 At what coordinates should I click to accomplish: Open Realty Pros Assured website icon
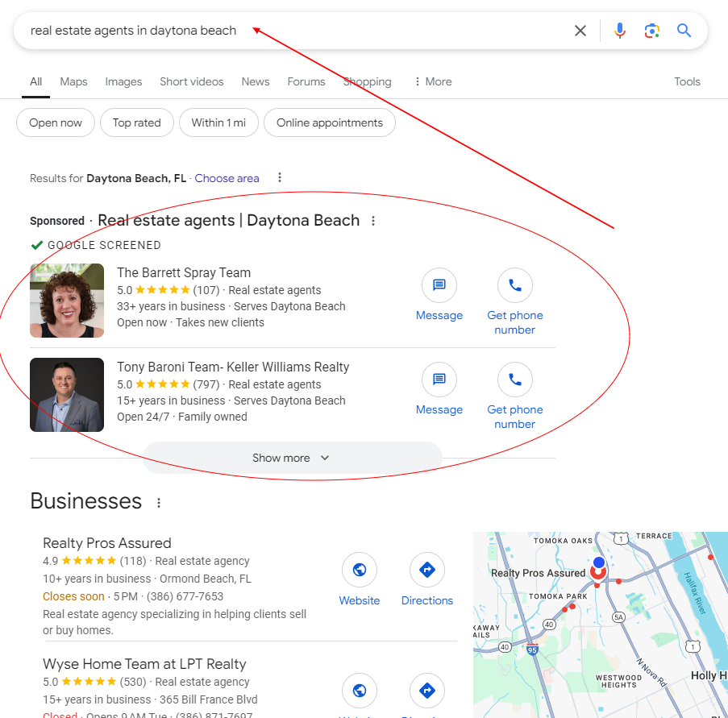click(x=360, y=570)
